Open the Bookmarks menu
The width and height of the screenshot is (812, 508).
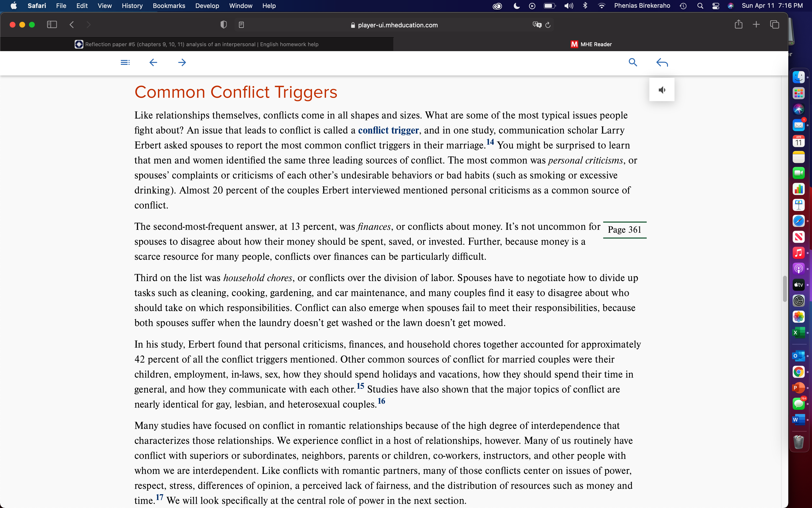169,6
